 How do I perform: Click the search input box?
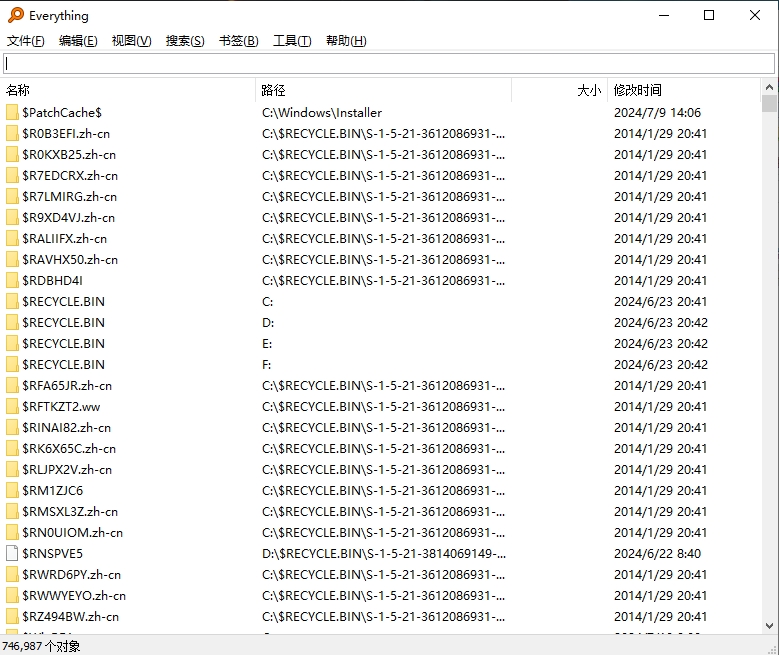[389, 63]
